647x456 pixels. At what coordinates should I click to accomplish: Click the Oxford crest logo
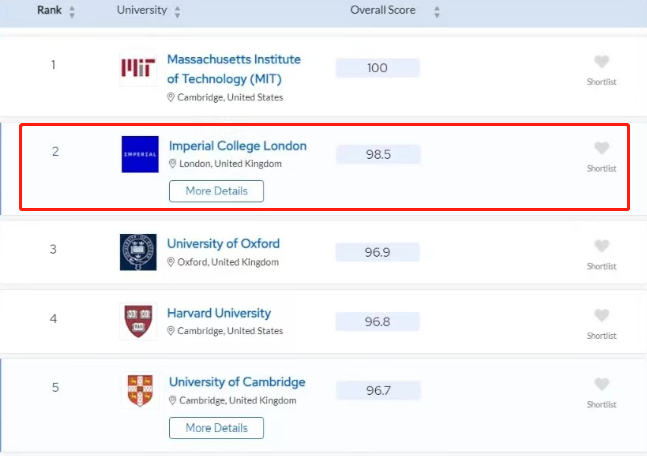click(x=138, y=252)
